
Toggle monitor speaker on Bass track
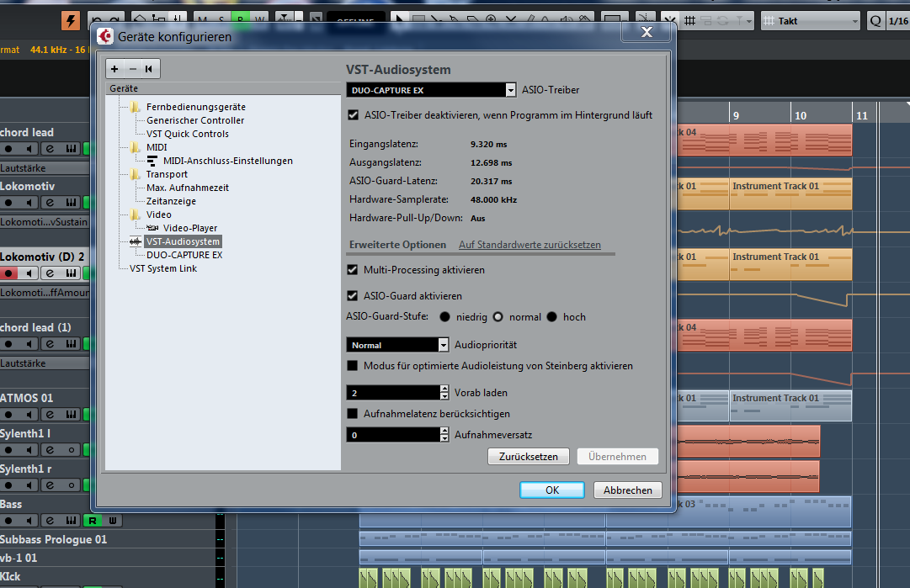29,521
